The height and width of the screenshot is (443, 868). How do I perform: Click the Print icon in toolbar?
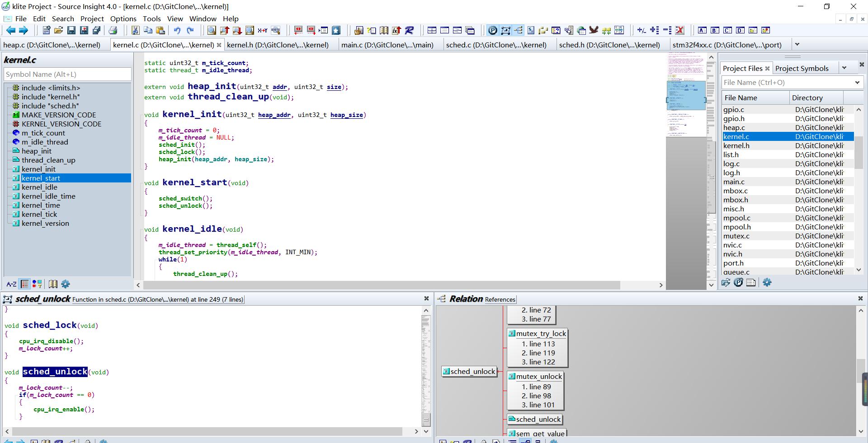point(113,30)
